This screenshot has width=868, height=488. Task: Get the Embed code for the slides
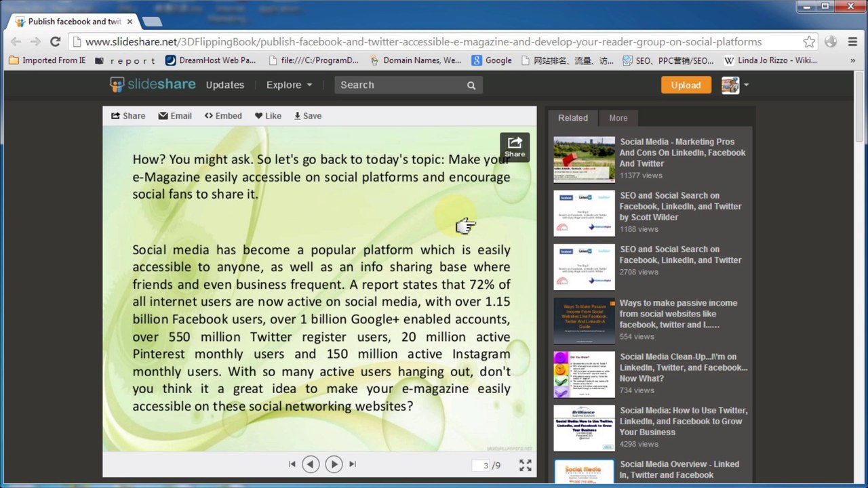pos(223,116)
